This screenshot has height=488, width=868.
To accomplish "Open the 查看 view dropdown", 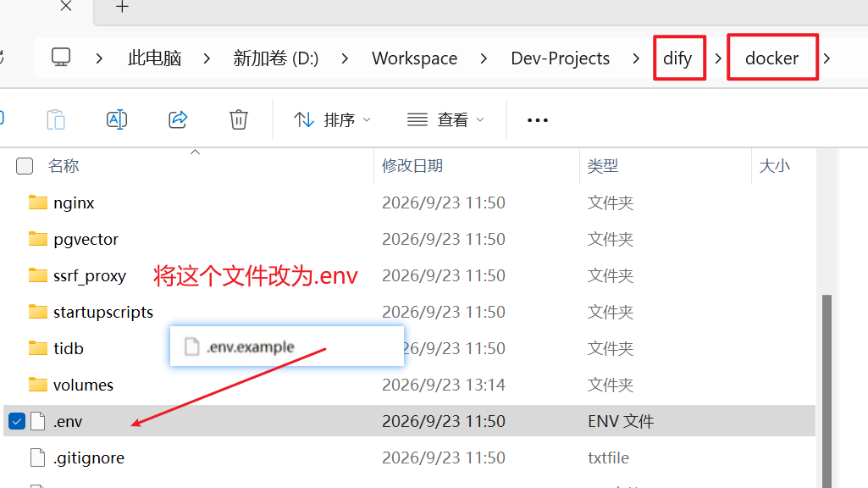I will (445, 120).
